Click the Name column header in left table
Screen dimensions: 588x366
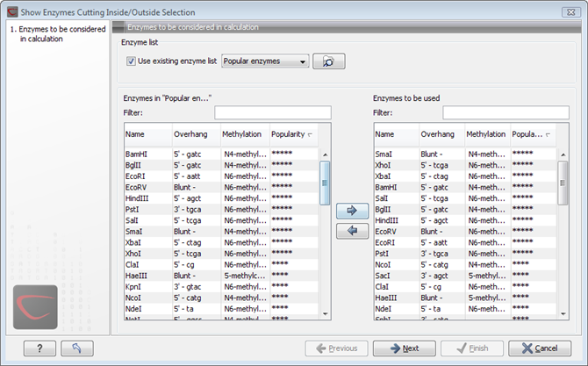pos(145,134)
